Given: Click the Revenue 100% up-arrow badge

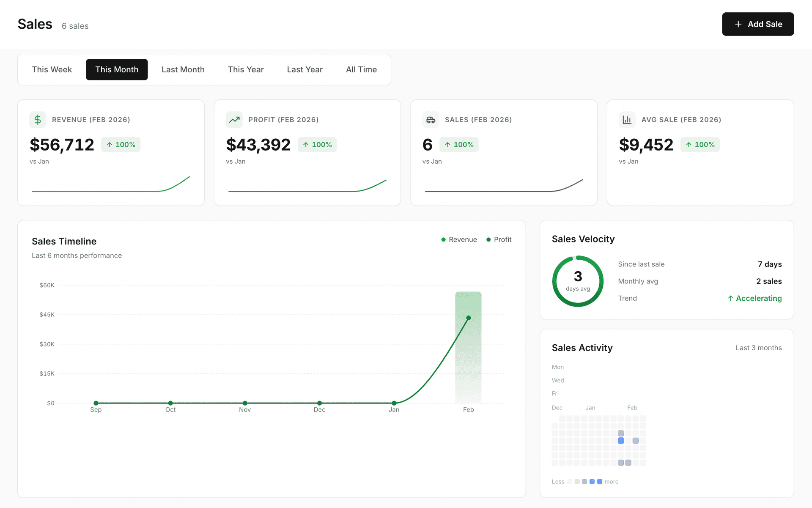Looking at the screenshot, I should coord(121,145).
